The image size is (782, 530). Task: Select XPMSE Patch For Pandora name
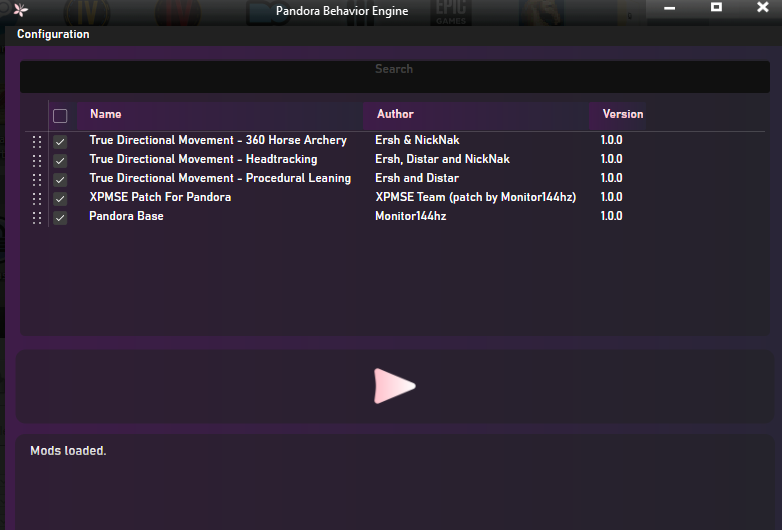point(160,197)
